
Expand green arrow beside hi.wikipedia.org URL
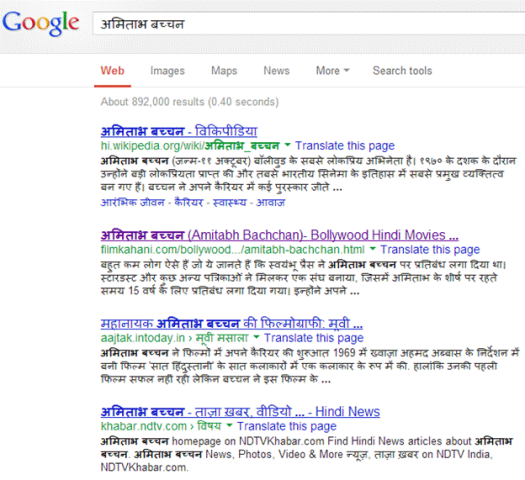coord(287,145)
